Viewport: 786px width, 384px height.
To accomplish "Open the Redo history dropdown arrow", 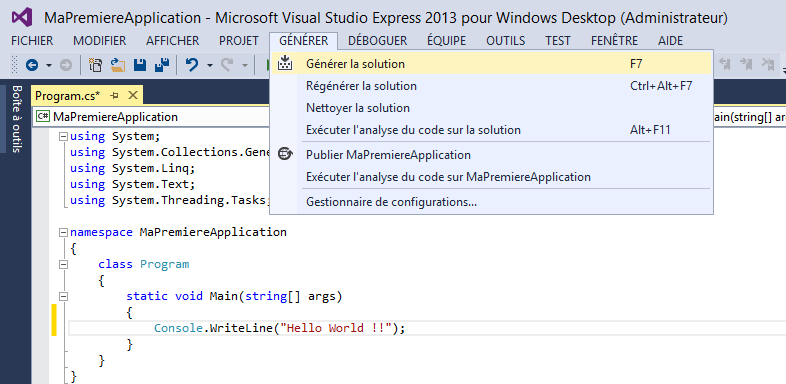I will point(245,65).
